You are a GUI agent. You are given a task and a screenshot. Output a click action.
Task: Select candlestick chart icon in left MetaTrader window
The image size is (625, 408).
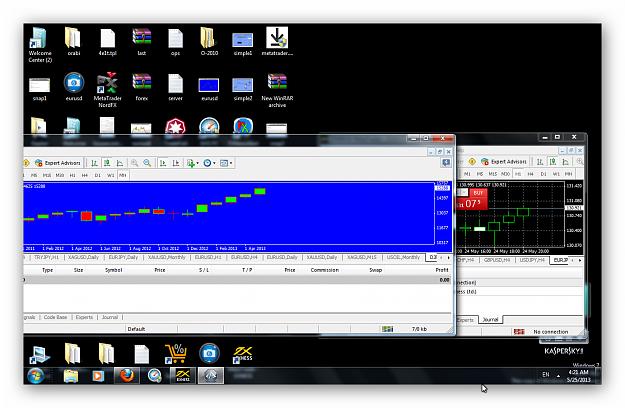(x=107, y=163)
